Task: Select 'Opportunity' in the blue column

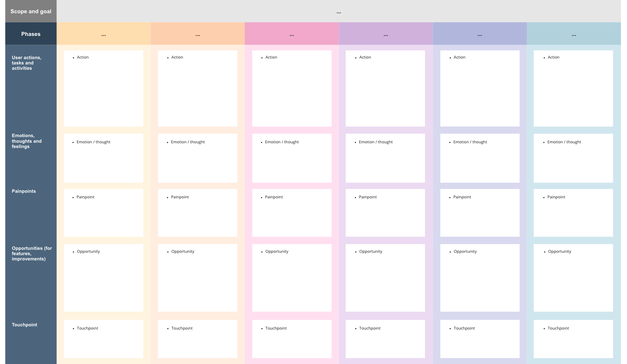Action: tap(559, 251)
